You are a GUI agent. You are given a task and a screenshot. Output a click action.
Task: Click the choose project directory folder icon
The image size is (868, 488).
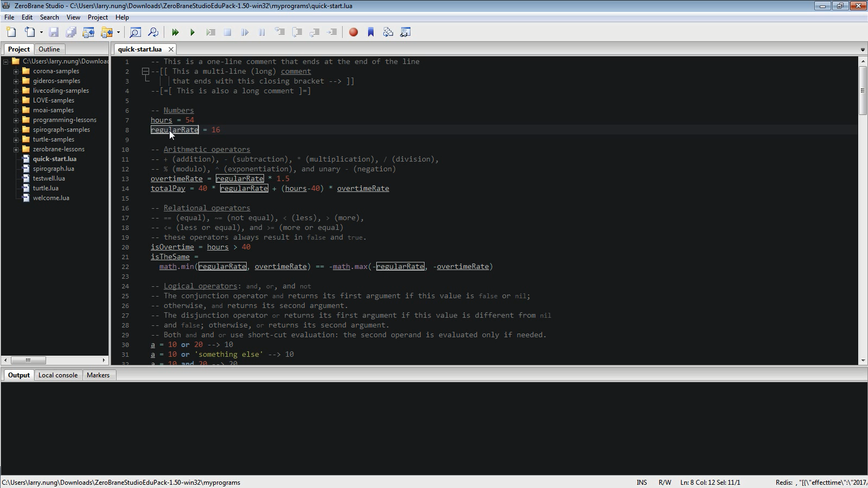coord(106,33)
